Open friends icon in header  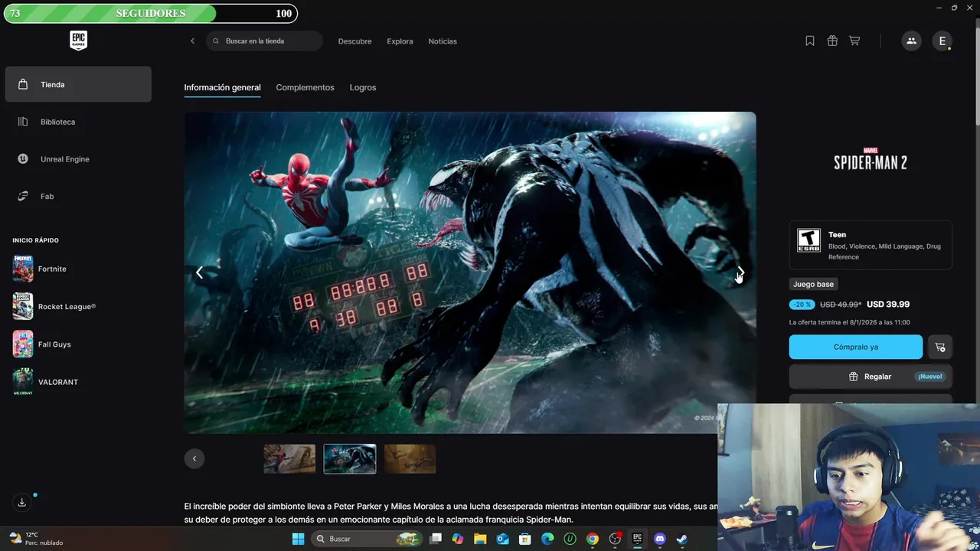[911, 41]
